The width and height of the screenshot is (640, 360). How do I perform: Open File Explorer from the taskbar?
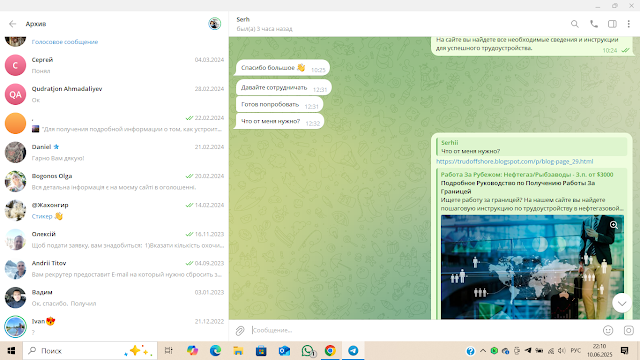coord(238,351)
